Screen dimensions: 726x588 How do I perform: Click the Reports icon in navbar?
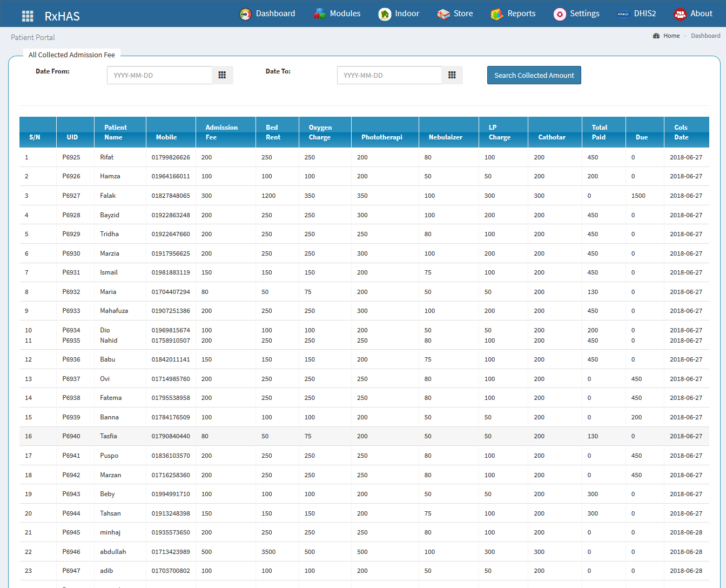pyautogui.click(x=497, y=14)
